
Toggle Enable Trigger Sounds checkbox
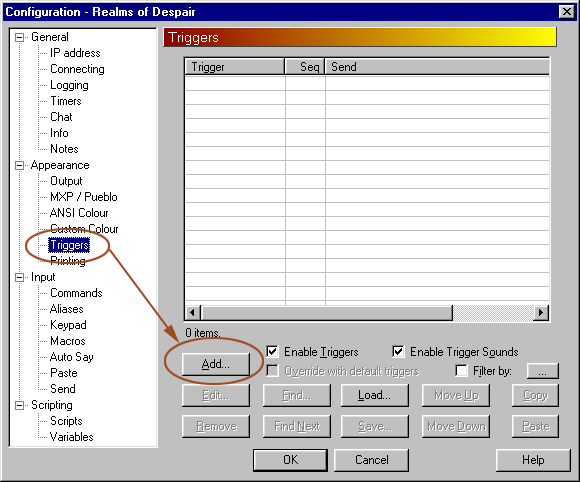(398, 351)
